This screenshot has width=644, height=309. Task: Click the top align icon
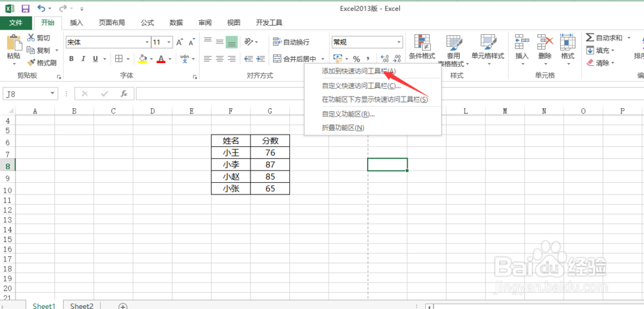click(x=208, y=41)
